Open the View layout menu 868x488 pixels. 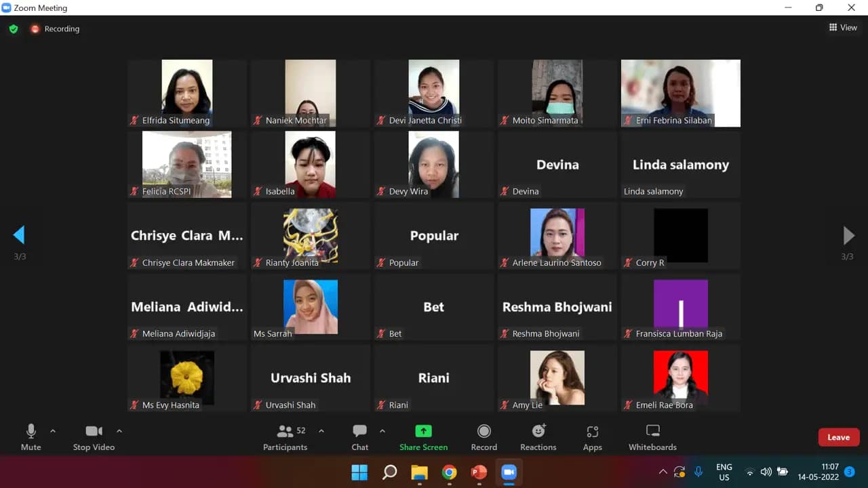tap(843, 28)
